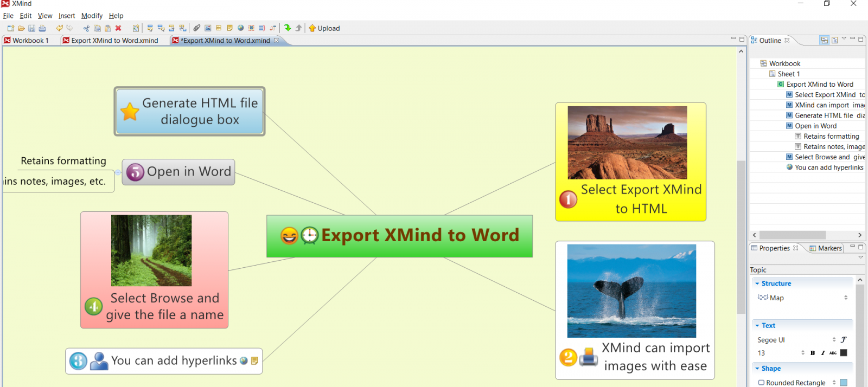The height and width of the screenshot is (387, 868).
Task: Toggle italic text in Properties panel
Action: [823, 353]
